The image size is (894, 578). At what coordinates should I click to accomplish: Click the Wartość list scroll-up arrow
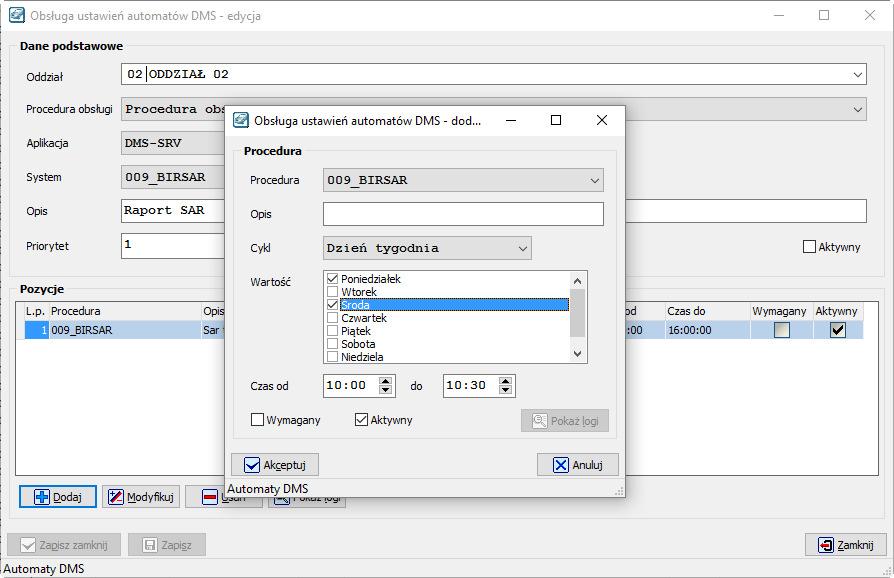pos(577,280)
